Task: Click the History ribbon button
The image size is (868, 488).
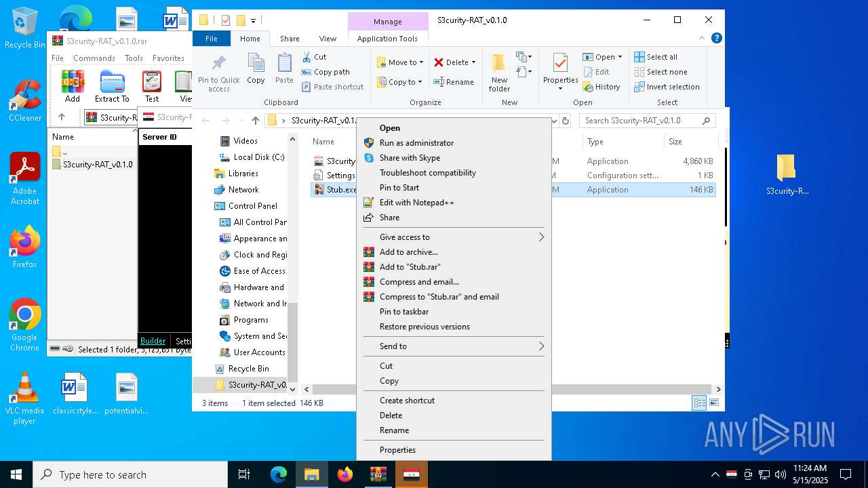Action: (x=601, y=87)
